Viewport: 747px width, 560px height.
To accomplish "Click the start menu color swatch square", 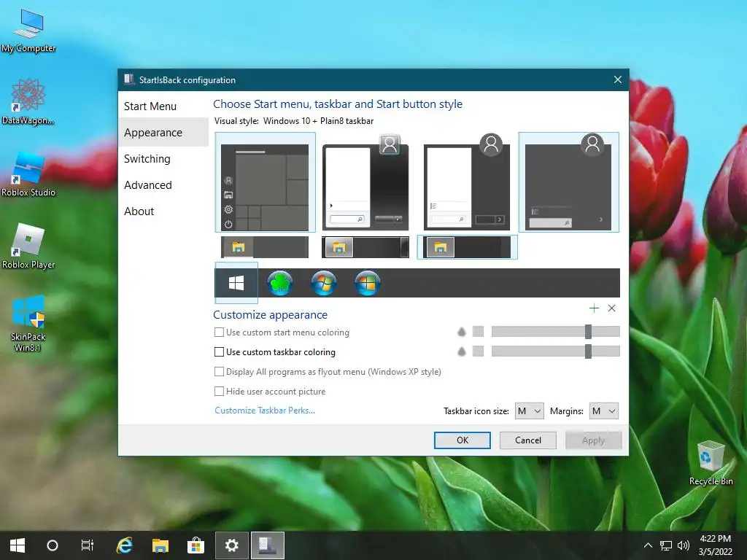I will pos(478,332).
